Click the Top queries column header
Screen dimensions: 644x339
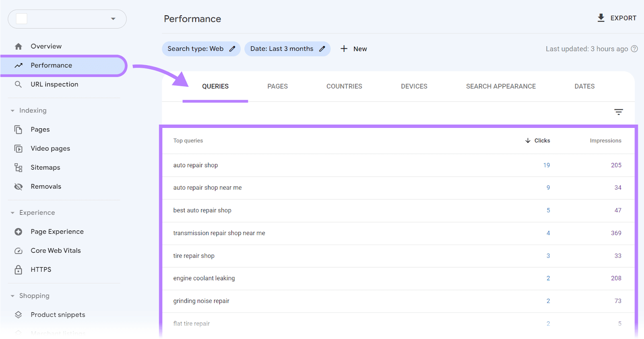click(x=188, y=140)
